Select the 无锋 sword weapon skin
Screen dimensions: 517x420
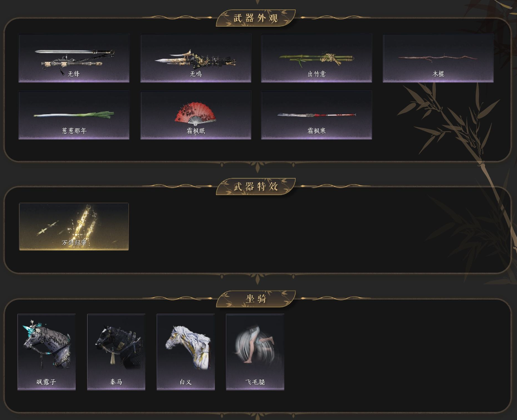coord(74,58)
